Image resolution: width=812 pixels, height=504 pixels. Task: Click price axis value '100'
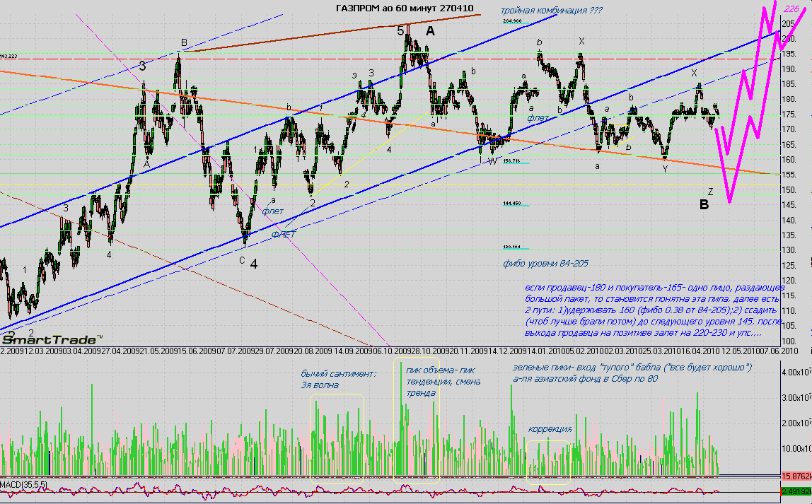point(789,341)
